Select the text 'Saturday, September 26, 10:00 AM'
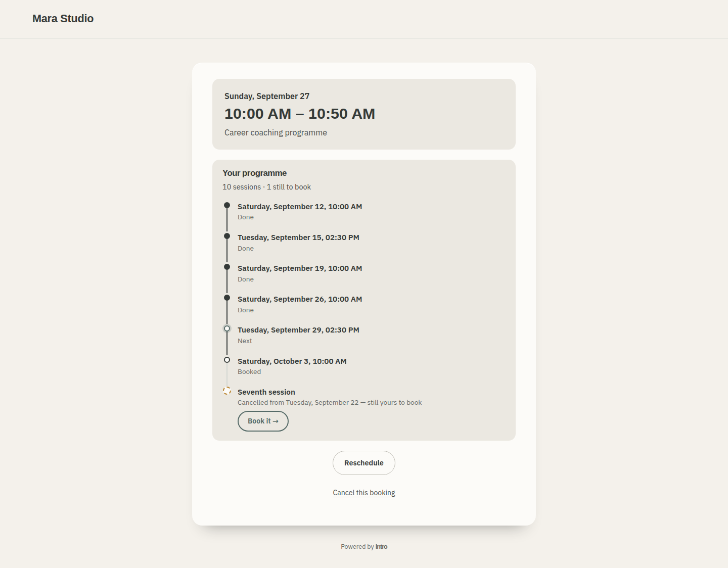 click(300, 299)
